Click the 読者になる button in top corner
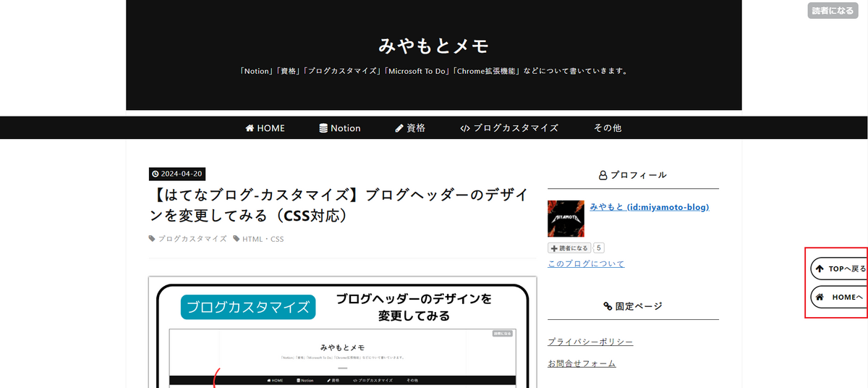This screenshot has height=388, width=868. (833, 11)
